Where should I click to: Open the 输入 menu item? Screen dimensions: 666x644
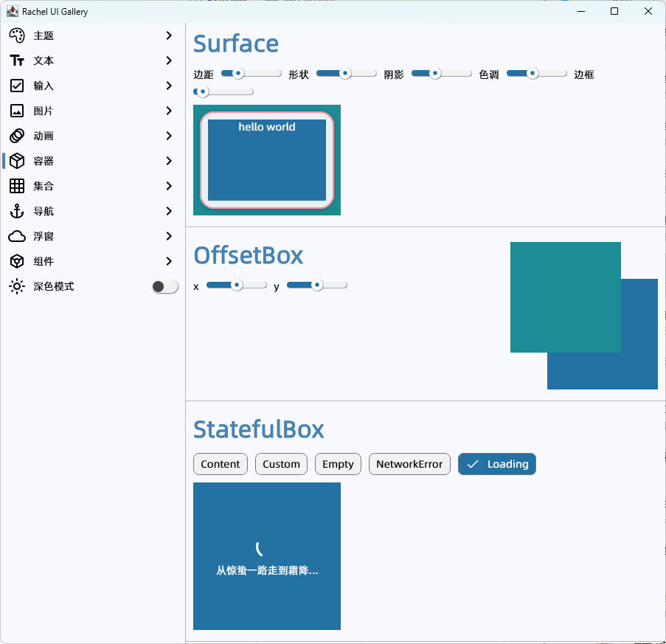coord(91,86)
